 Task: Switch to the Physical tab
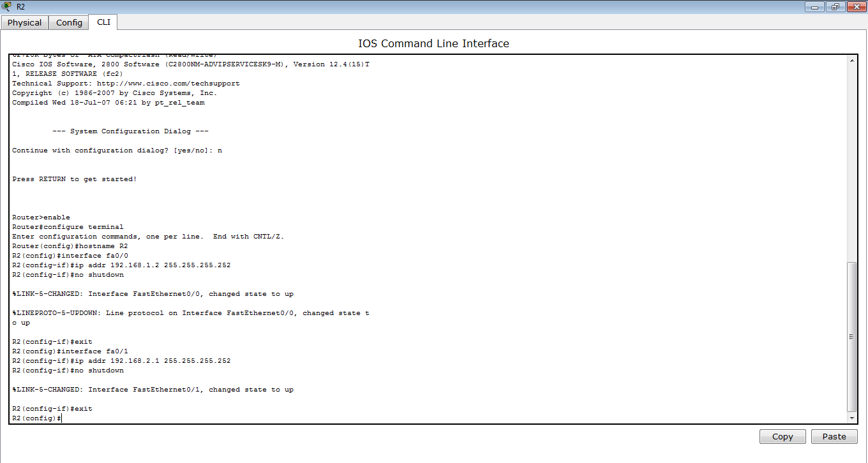click(x=25, y=22)
